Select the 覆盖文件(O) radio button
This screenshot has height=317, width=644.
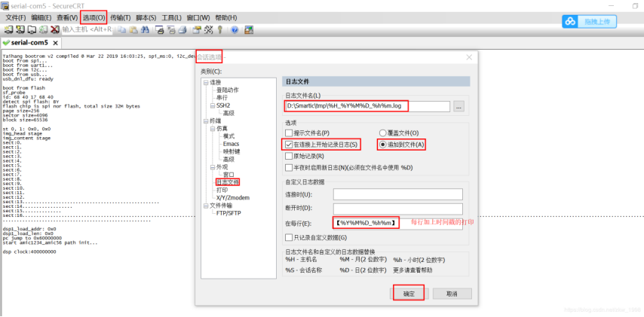point(383,133)
